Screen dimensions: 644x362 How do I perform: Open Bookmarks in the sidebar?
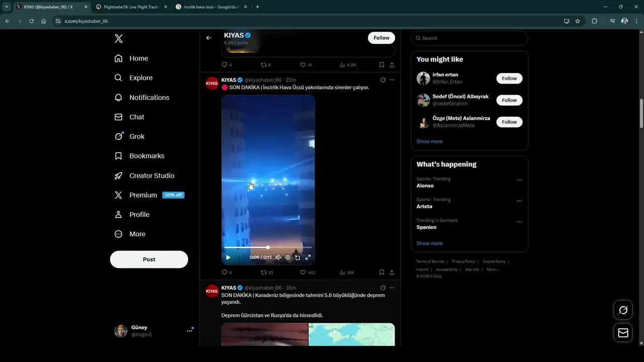139,156
